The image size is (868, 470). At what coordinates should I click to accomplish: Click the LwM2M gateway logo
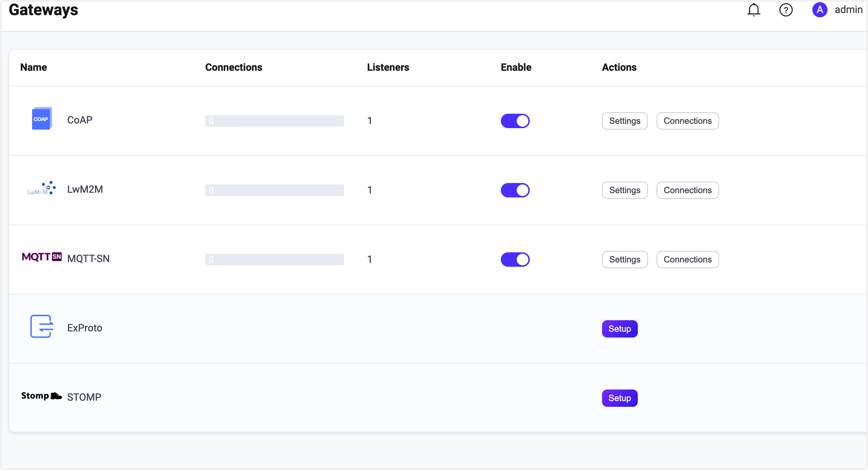[42, 188]
